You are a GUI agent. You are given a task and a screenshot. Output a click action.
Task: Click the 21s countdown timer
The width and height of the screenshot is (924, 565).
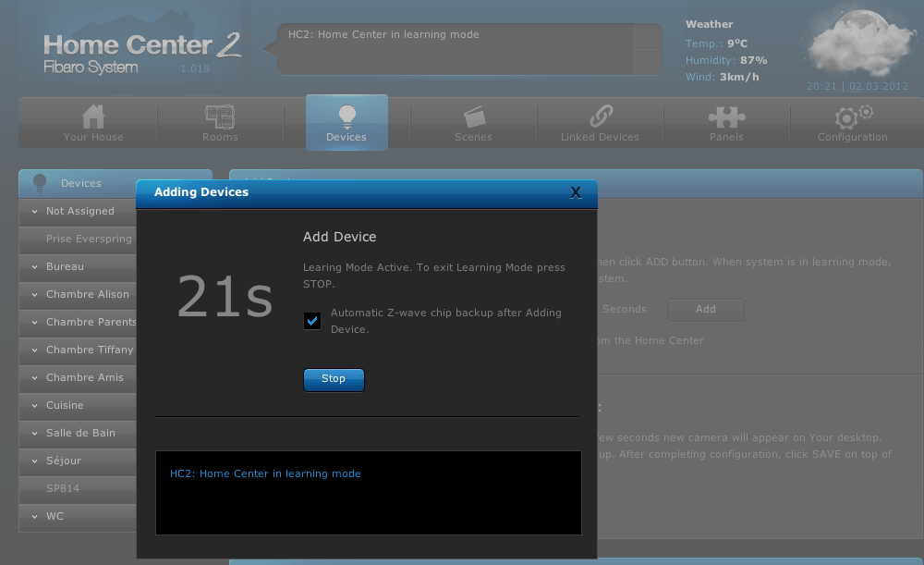225,297
